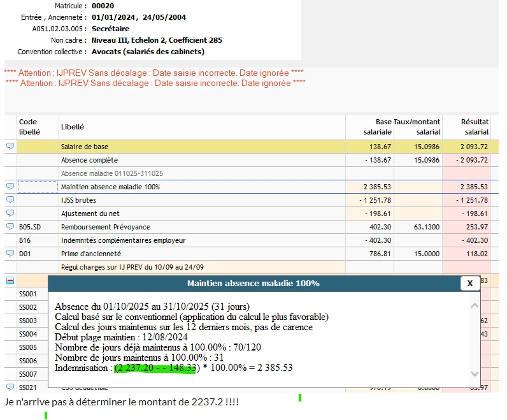Open comment bubble on SS021 row

10,387
